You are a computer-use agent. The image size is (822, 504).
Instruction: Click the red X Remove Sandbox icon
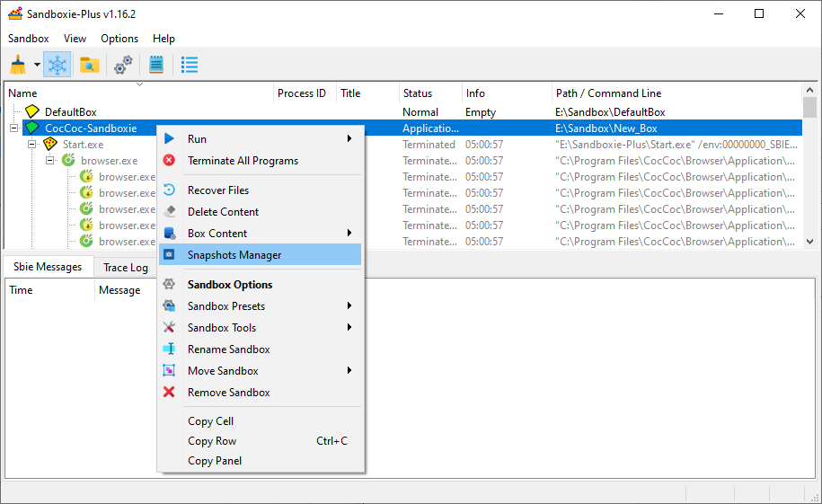[169, 392]
